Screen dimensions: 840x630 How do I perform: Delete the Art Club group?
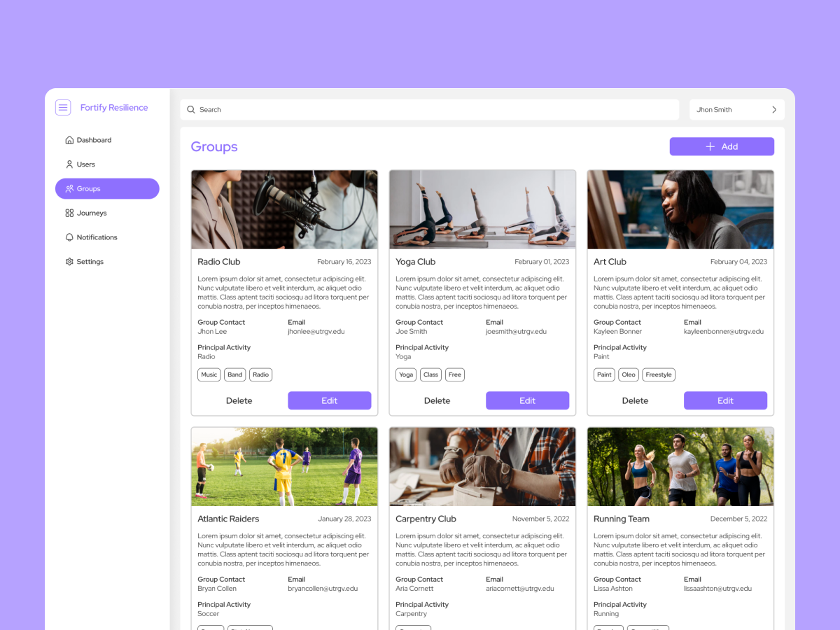635,400
